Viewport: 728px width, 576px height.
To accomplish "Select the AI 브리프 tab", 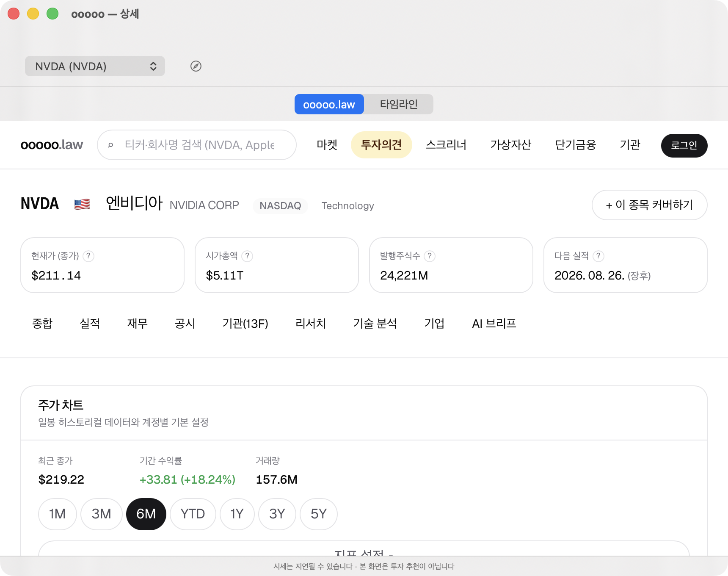I will (494, 324).
